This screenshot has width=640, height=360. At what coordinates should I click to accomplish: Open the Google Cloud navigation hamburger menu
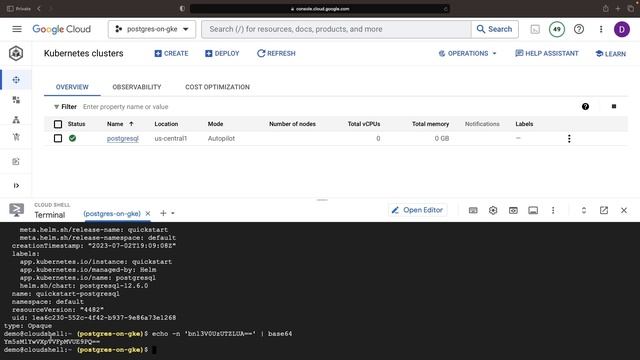(x=17, y=29)
